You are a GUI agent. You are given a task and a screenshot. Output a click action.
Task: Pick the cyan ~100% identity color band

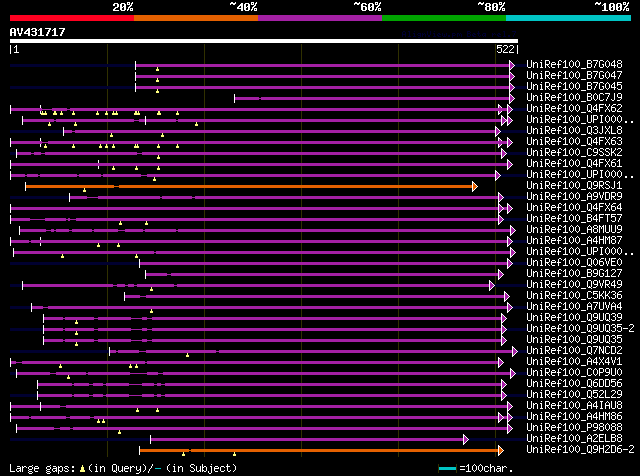(x=569, y=18)
